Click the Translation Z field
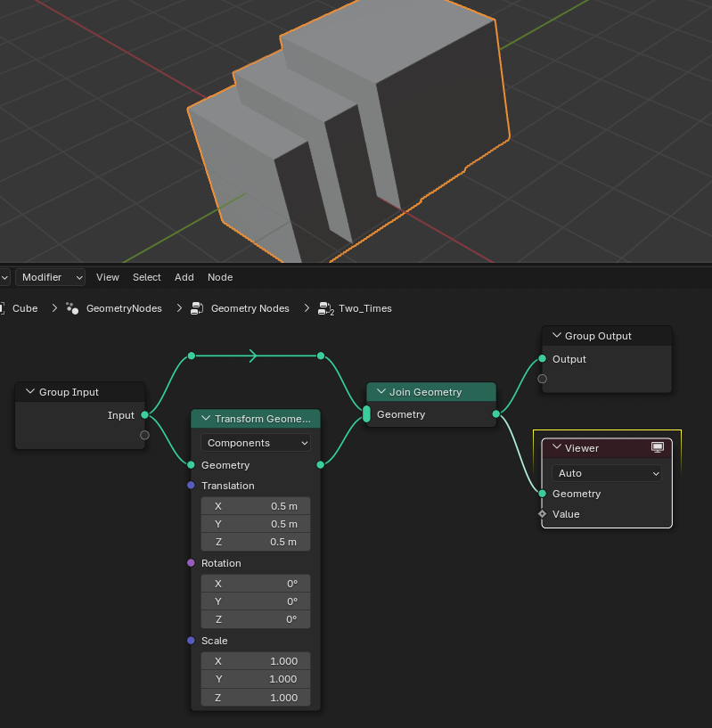 [256, 542]
